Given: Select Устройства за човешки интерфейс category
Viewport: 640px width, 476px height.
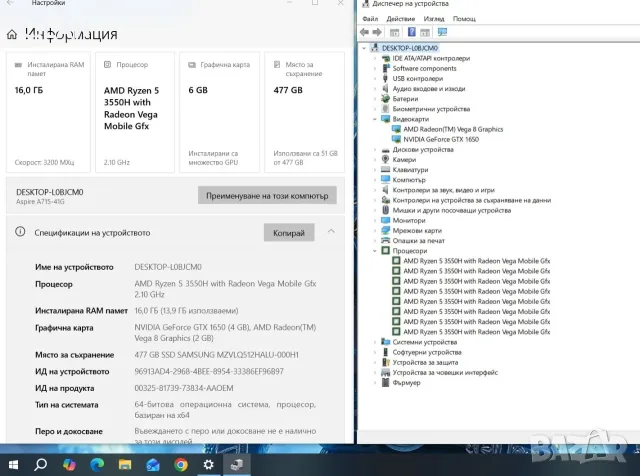Looking at the screenshot, I should [445, 372].
